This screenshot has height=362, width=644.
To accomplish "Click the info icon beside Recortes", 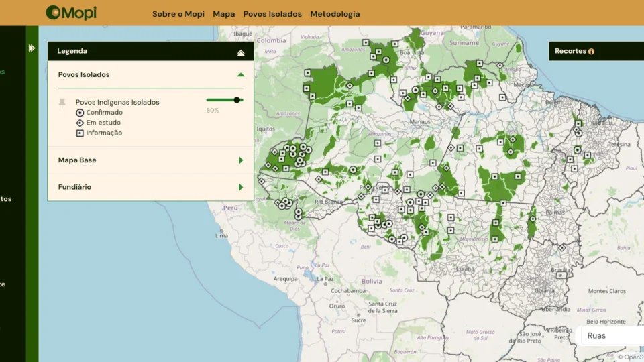I will pos(591,52).
